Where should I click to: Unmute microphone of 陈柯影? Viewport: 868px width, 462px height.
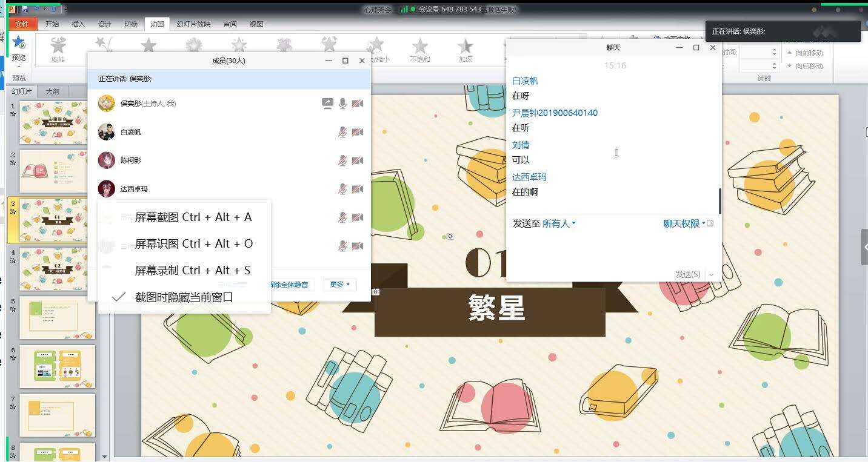point(342,160)
